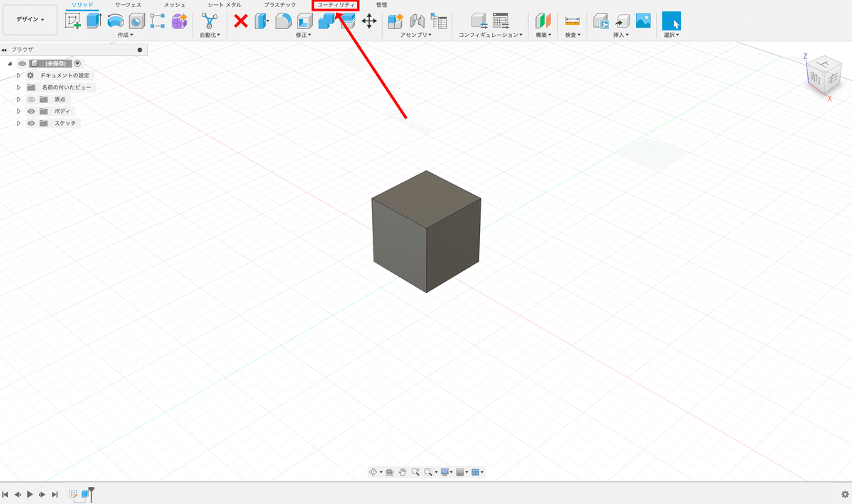Select the Measure ruler tool
This screenshot has width=852, height=504.
pyautogui.click(x=572, y=21)
